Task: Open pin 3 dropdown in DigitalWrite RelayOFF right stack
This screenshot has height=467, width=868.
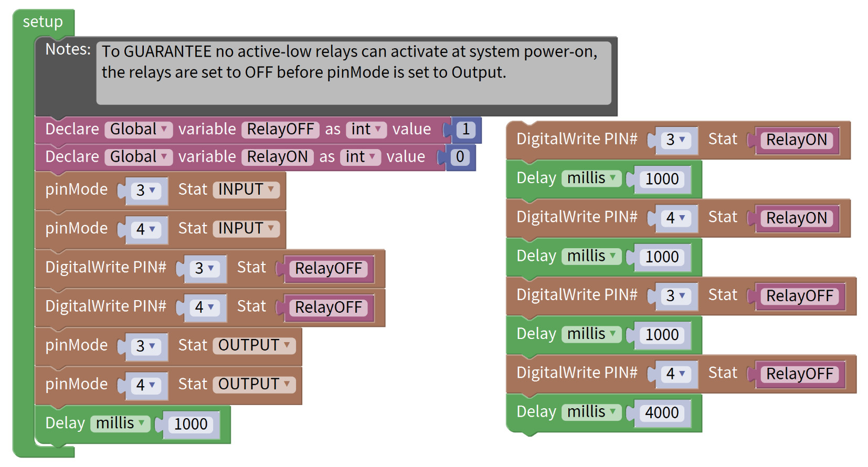Action: point(676,296)
